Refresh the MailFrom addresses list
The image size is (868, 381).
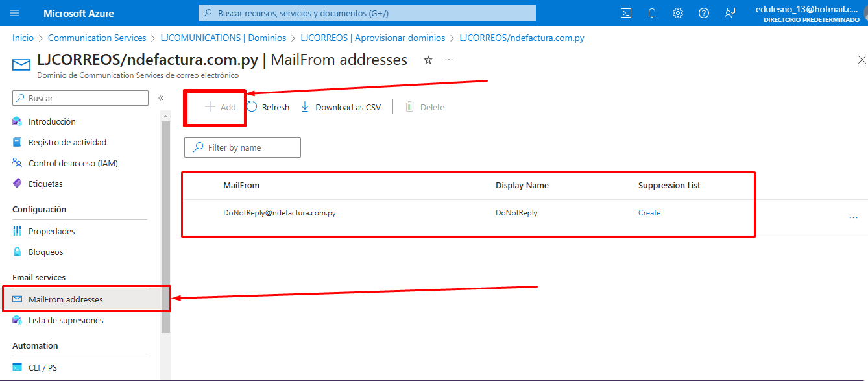(268, 107)
